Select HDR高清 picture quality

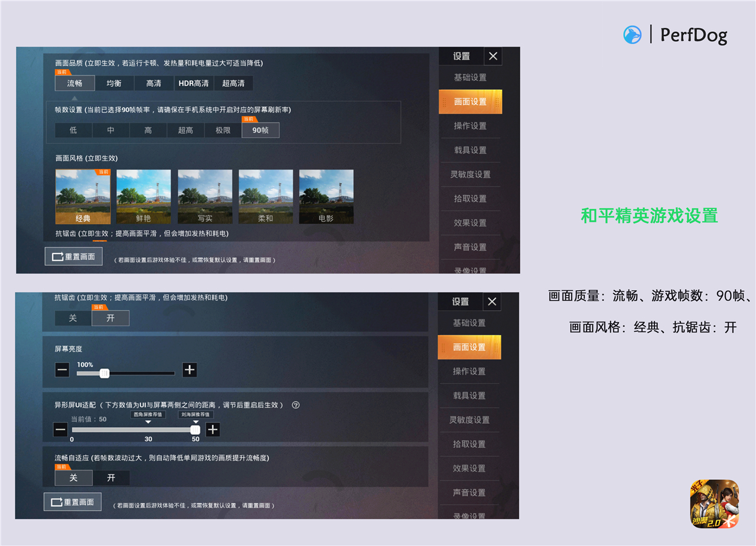(194, 83)
